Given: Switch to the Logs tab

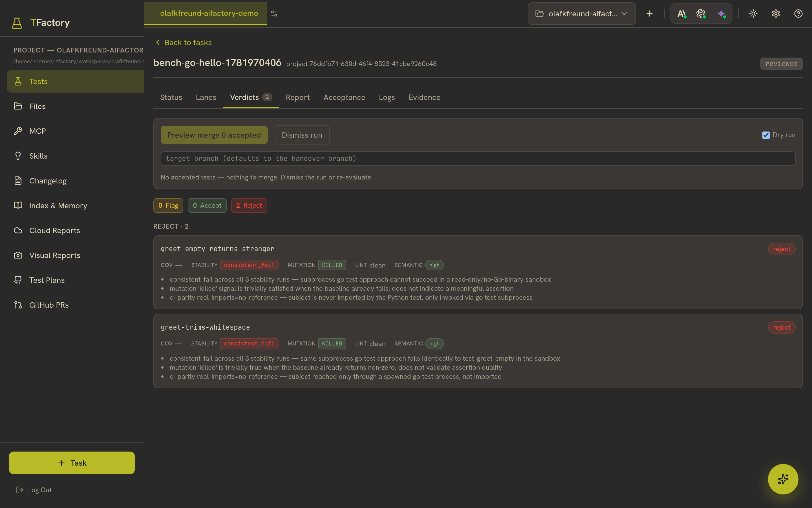Looking at the screenshot, I should click(x=387, y=97).
